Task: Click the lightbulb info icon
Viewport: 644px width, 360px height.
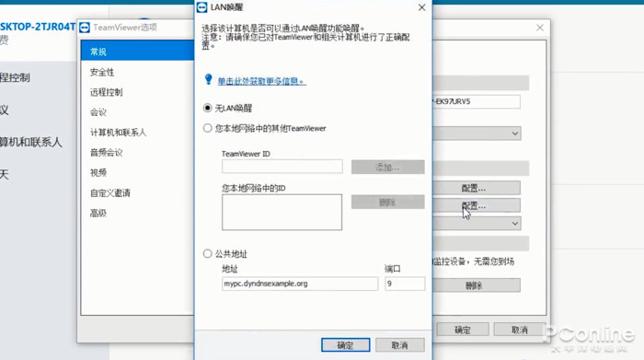Action: [x=208, y=79]
